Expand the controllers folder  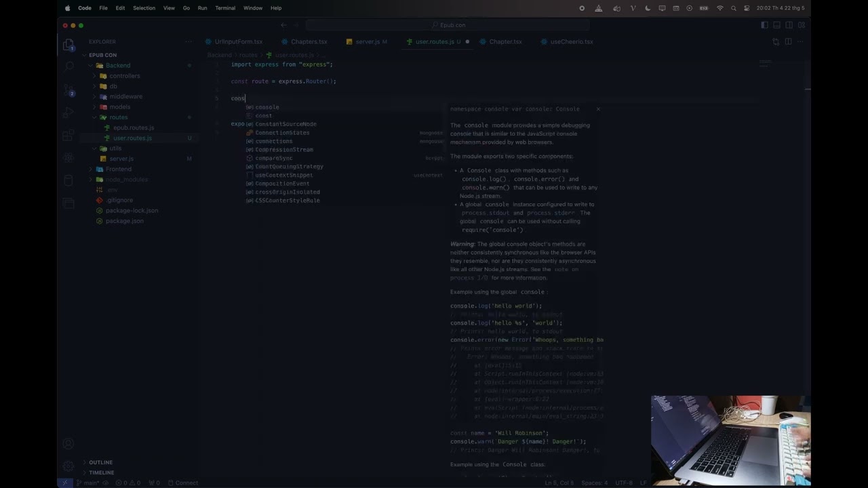pos(125,76)
